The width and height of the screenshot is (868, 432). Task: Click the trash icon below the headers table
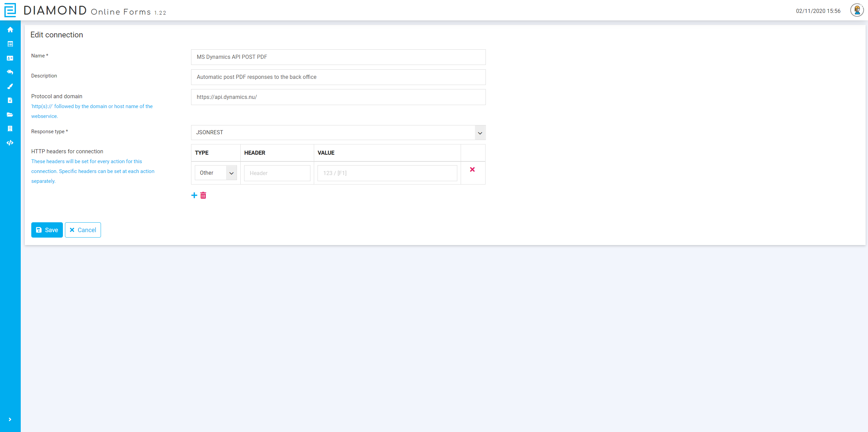click(203, 195)
